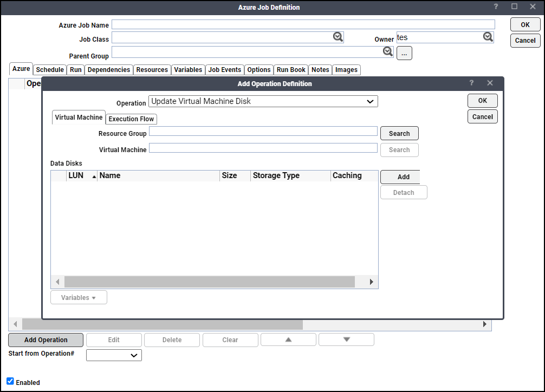Click Cancel in the Azure Job Definition window

point(525,41)
